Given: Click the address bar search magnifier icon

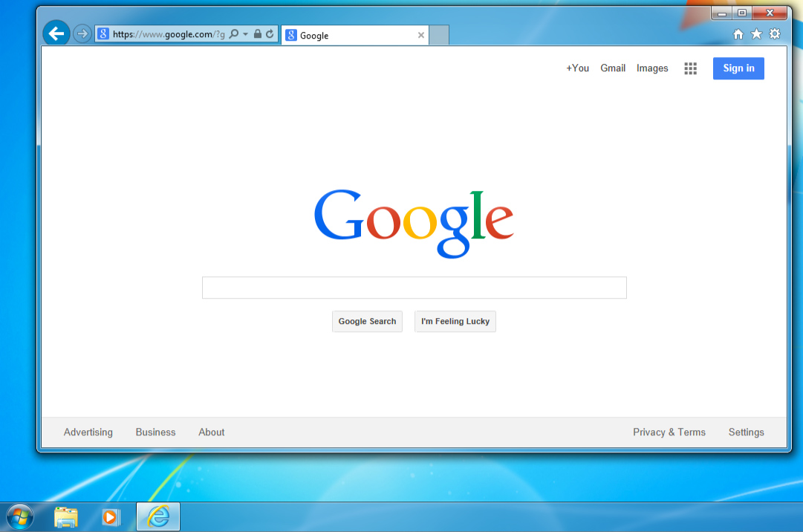Looking at the screenshot, I should 234,34.
